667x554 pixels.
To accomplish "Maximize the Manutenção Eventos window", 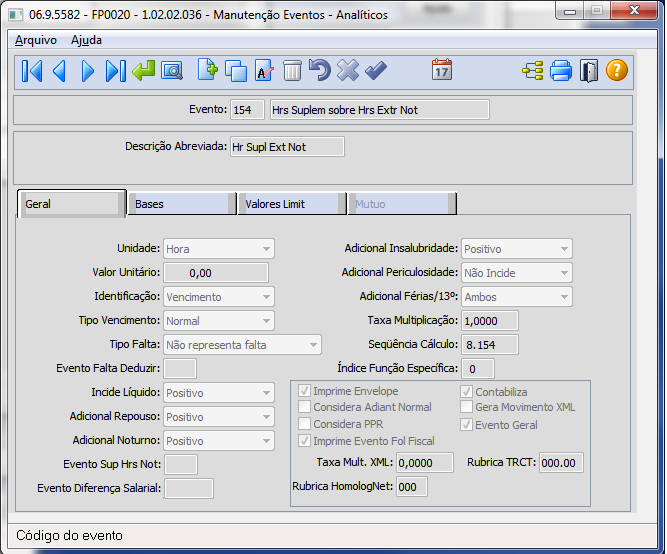I will pos(597,11).
